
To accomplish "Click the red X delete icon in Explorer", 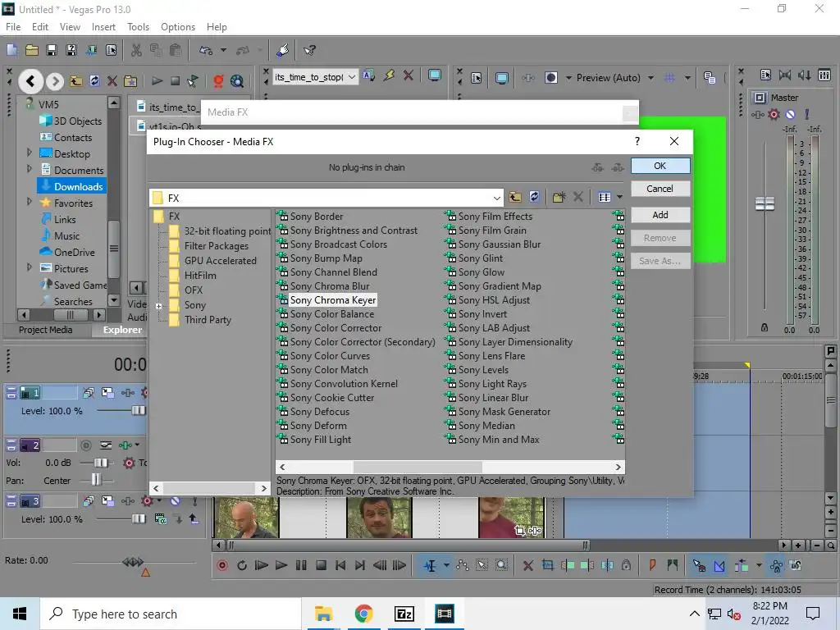I will pyautogui.click(x=112, y=81).
